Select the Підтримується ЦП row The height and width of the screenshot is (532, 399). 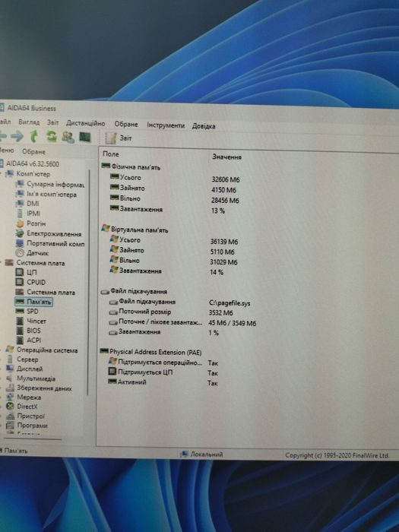tap(163, 372)
